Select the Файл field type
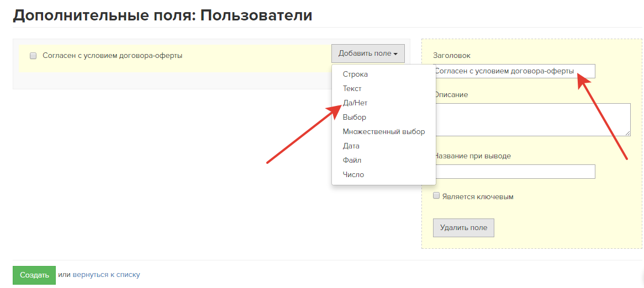The width and height of the screenshot is (644, 288). pos(352,160)
